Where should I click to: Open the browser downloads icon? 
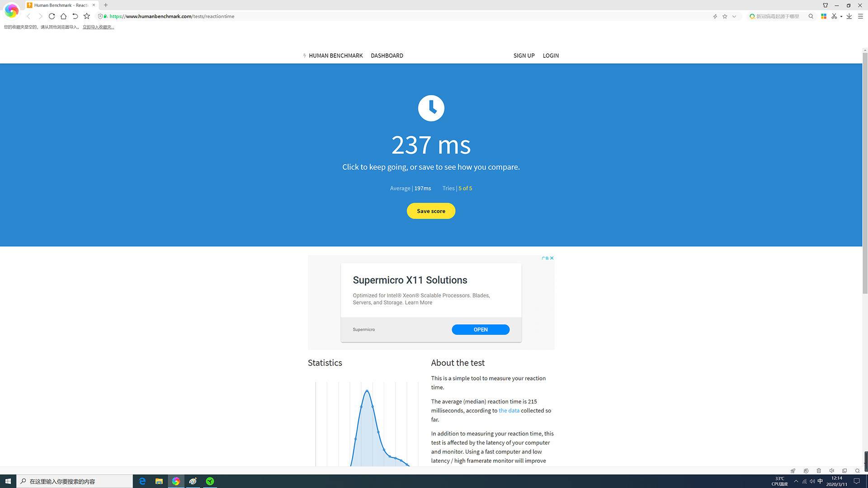pos(849,16)
